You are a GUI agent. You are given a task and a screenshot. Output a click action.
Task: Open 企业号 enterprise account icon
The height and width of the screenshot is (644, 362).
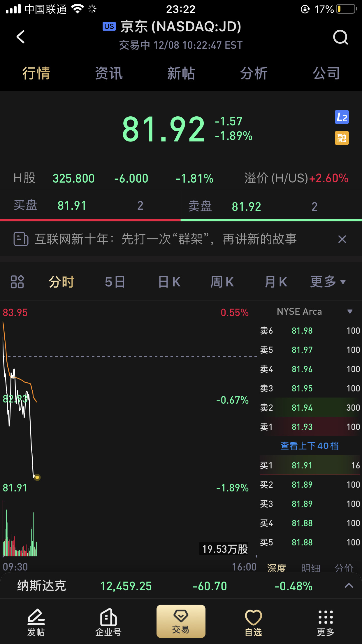[x=108, y=622]
